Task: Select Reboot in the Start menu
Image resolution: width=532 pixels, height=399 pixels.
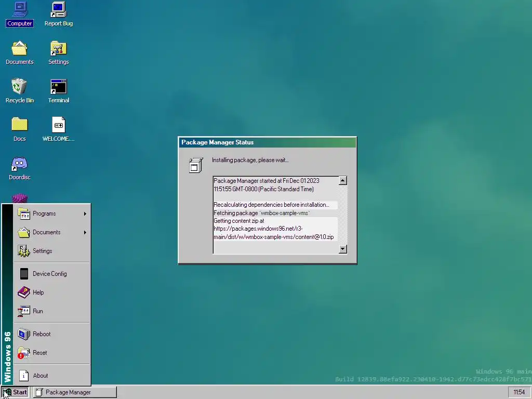Action: pyautogui.click(x=52, y=334)
